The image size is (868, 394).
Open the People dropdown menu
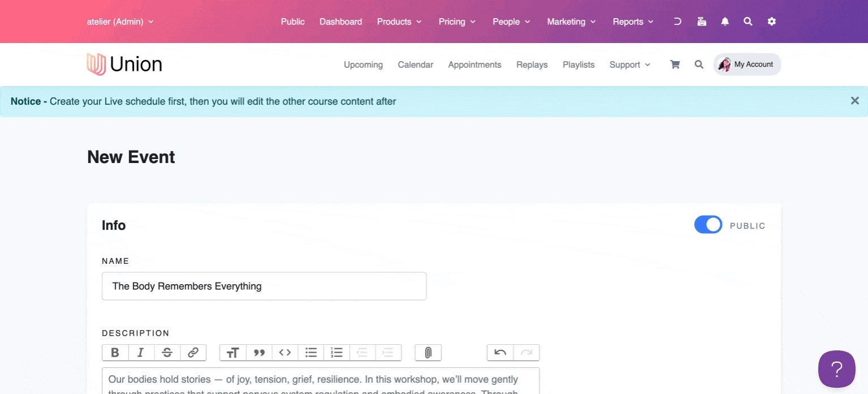pyautogui.click(x=512, y=22)
